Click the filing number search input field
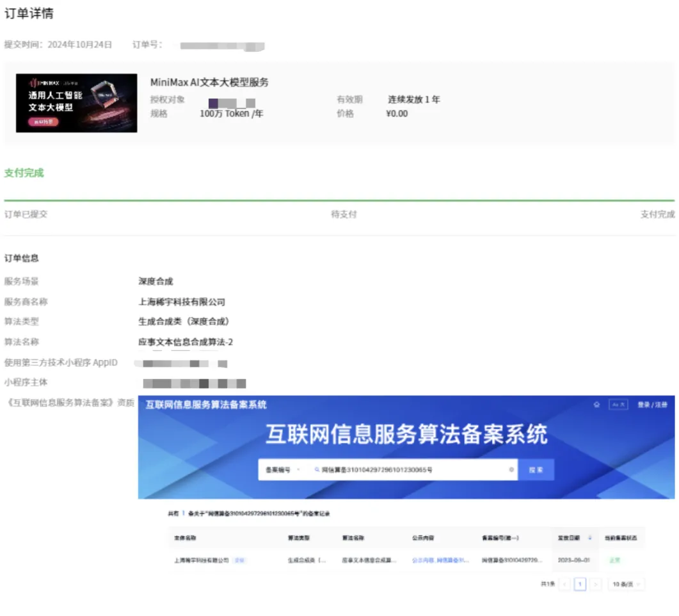The image size is (679, 616). (410, 470)
